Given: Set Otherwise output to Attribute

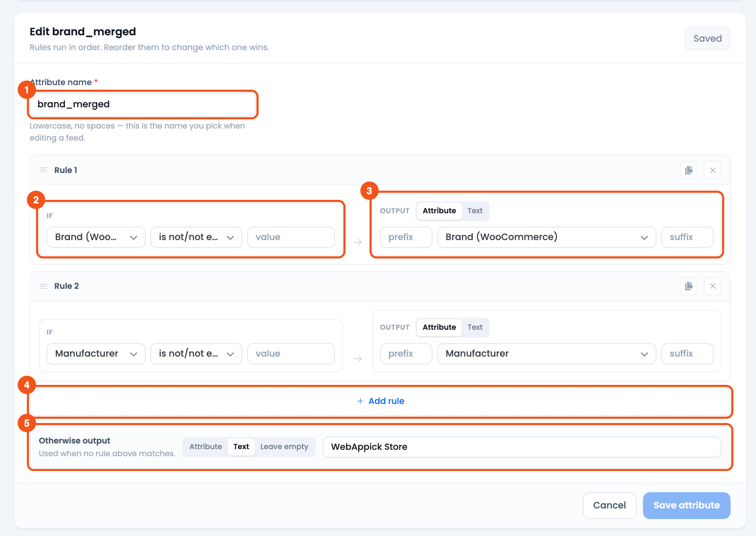Looking at the screenshot, I should (x=206, y=447).
